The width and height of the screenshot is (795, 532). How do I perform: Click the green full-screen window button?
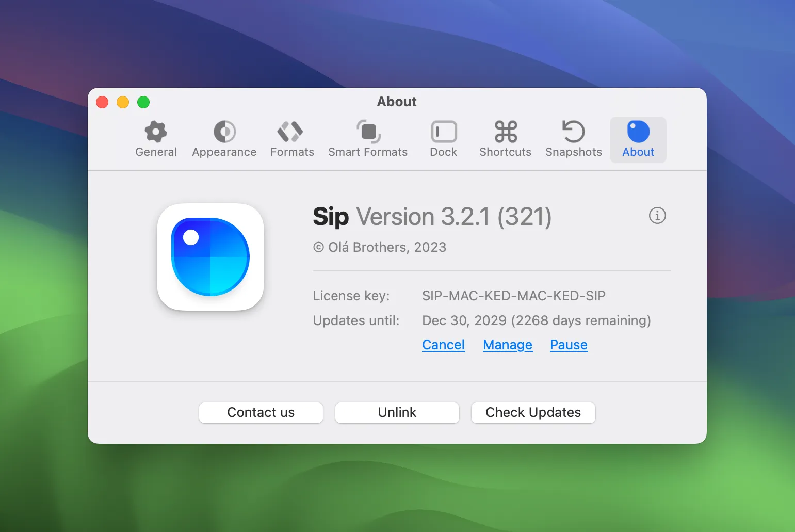coord(143,102)
